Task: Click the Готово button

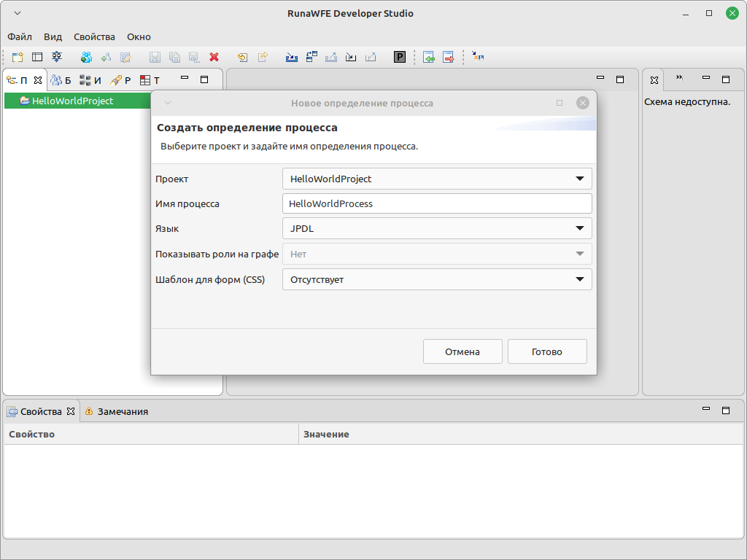Action: pyautogui.click(x=547, y=351)
